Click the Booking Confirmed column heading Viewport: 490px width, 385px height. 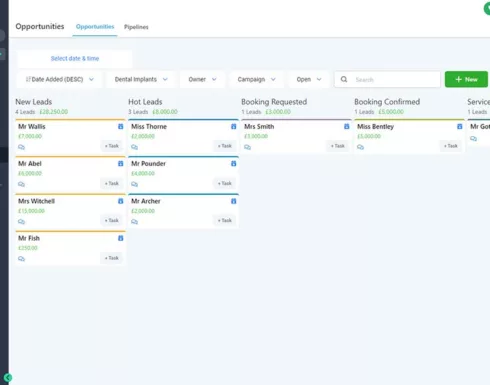point(387,102)
